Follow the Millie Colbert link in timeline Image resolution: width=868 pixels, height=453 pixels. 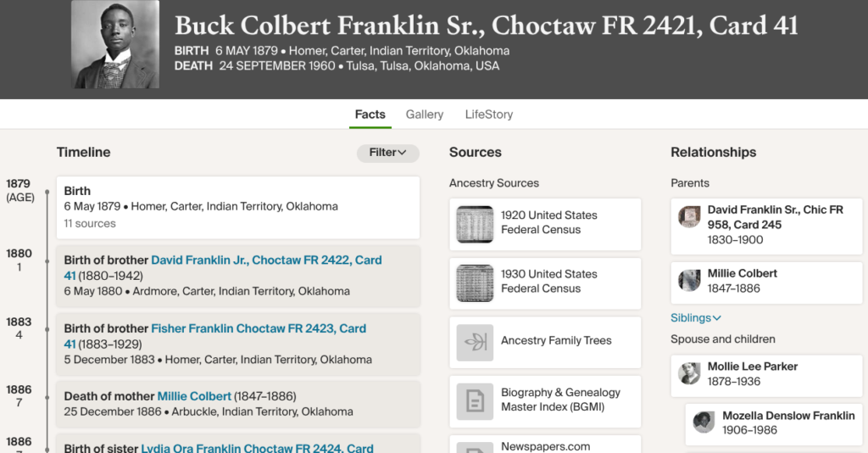(194, 396)
